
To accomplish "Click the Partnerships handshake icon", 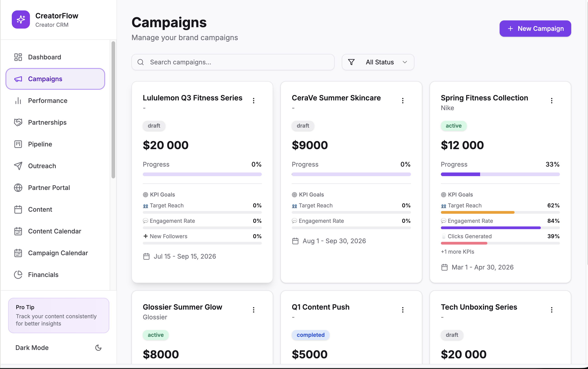I will click(18, 122).
